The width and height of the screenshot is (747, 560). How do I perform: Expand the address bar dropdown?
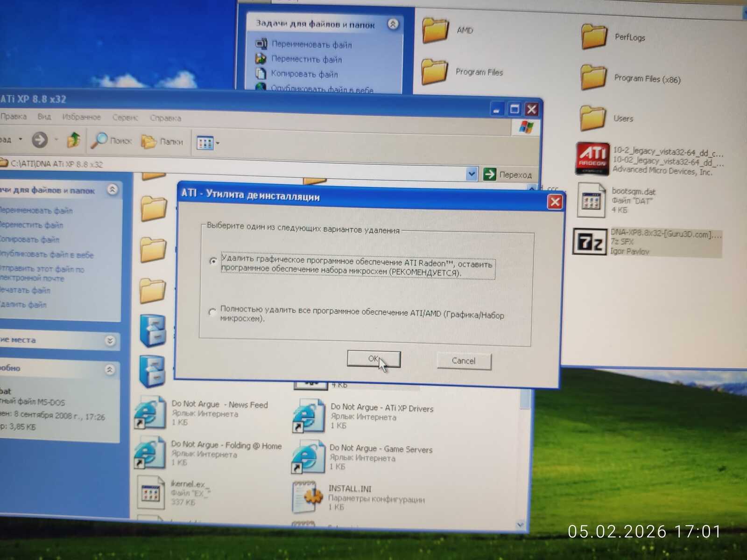[x=472, y=174]
